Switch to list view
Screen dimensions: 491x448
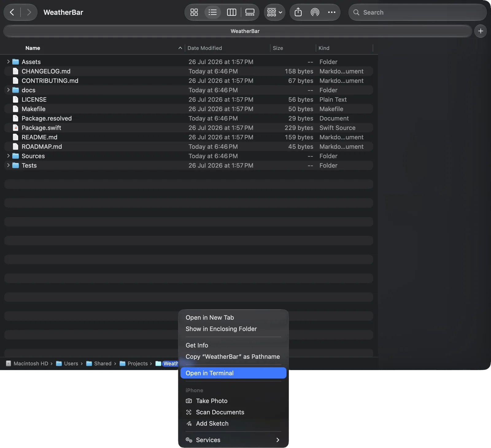tap(212, 12)
